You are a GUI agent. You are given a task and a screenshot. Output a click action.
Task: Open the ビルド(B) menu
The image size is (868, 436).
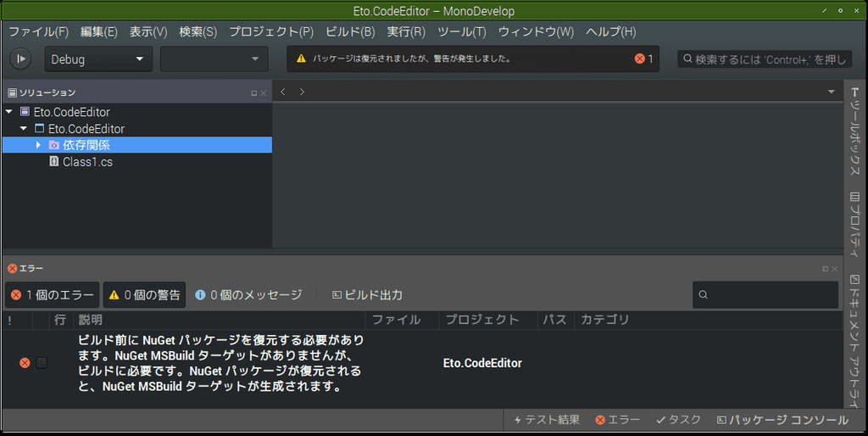(x=350, y=31)
